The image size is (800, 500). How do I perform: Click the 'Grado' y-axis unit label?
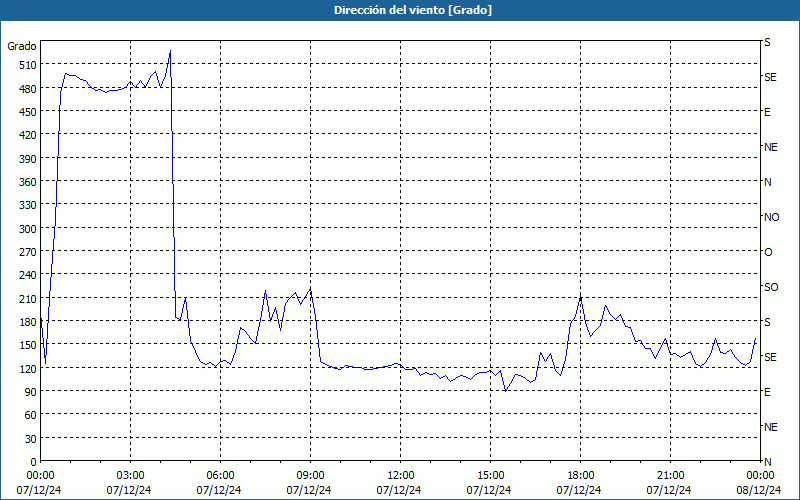(21, 46)
